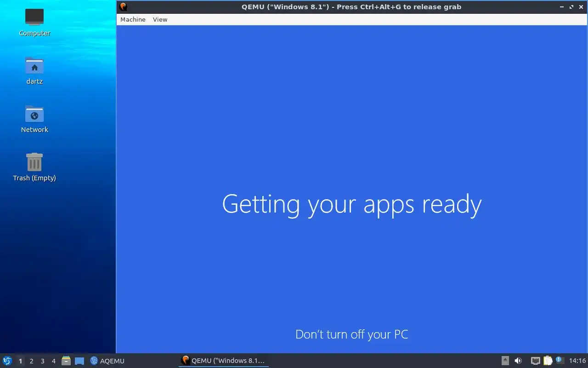Launch the file manager from taskbar quicklaunch
This screenshot has height=368, width=588.
pos(66,361)
